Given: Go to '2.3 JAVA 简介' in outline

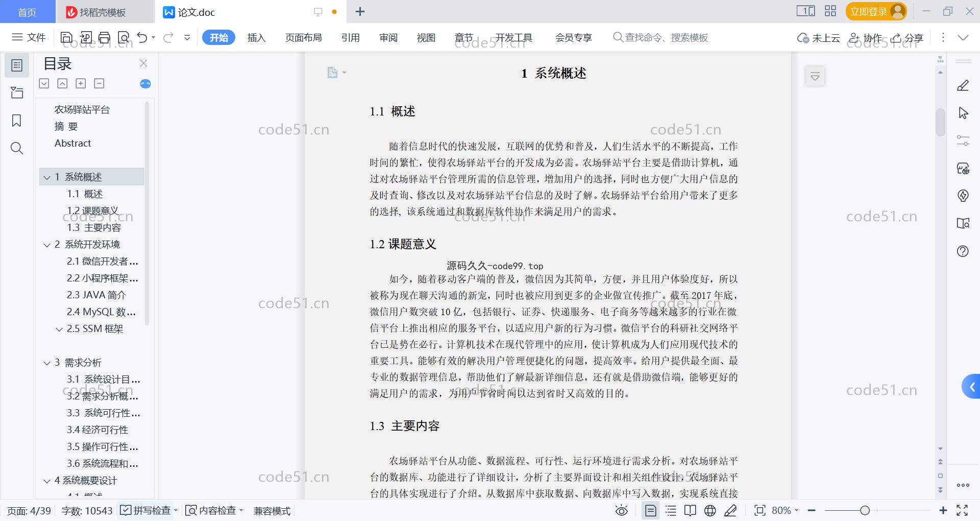Looking at the screenshot, I should point(96,295).
